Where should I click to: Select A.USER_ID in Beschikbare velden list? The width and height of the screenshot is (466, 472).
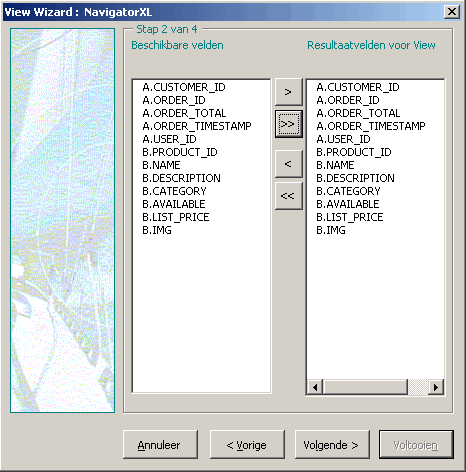(169, 139)
